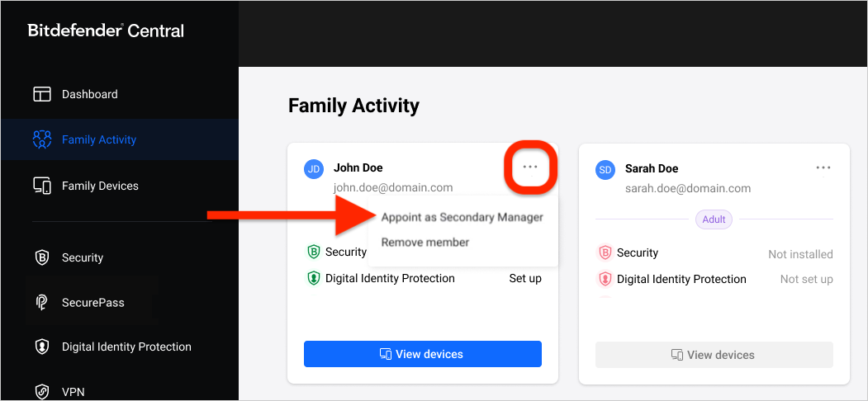This screenshot has height=401, width=868.
Task: Open Sarah Doe's three-dot options menu
Action: [x=823, y=167]
